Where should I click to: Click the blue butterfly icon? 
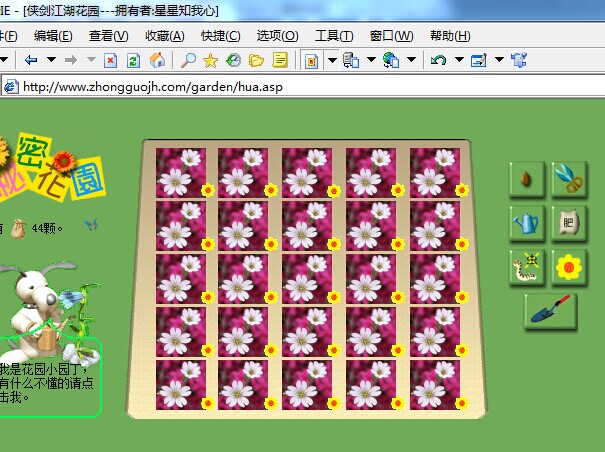tap(91, 224)
